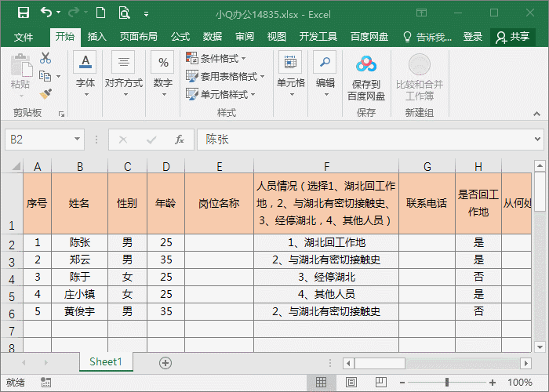
Task: Open the 文件 tab
Action: pyautogui.click(x=23, y=37)
